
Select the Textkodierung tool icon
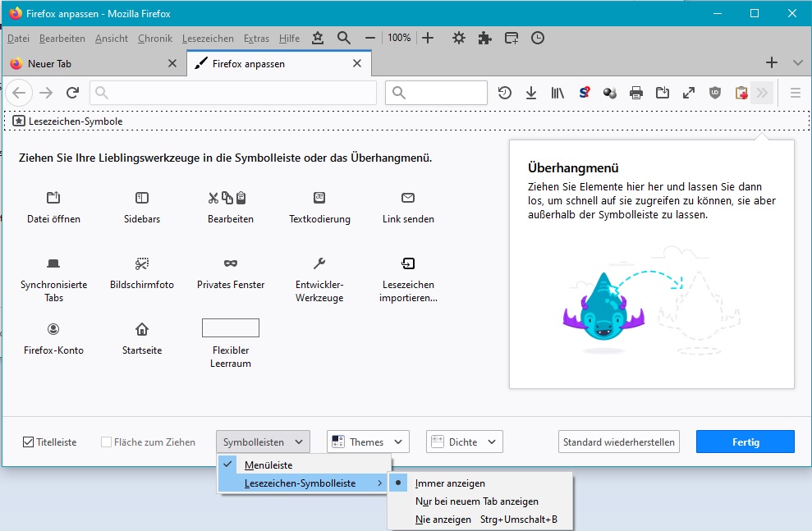[x=319, y=197]
